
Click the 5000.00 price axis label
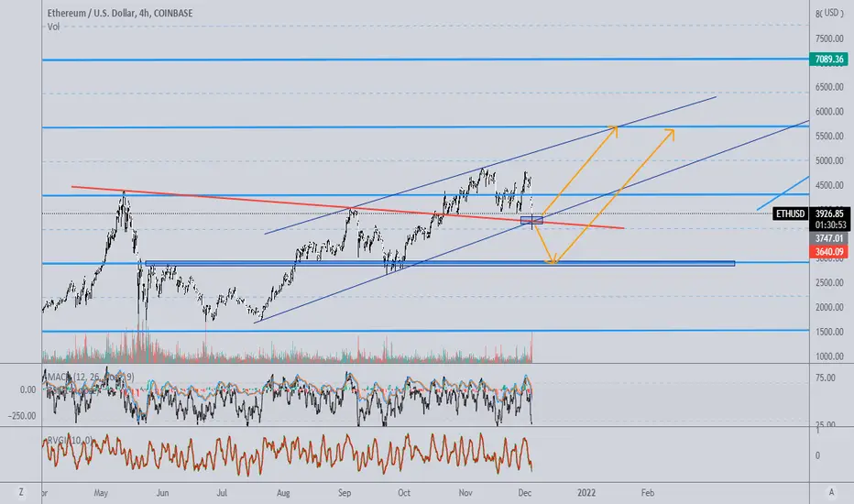click(829, 160)
